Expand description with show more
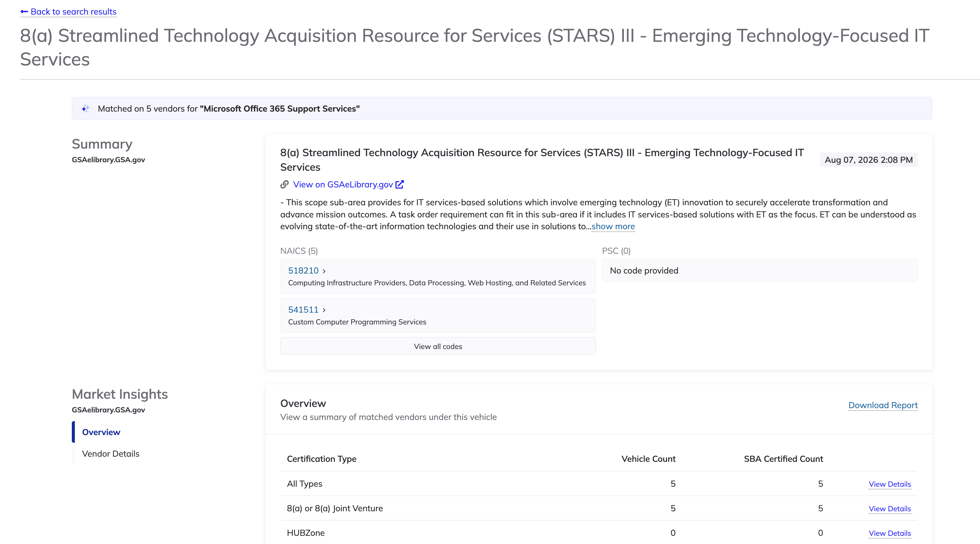The image size is (980, 544). pos(613,227)
